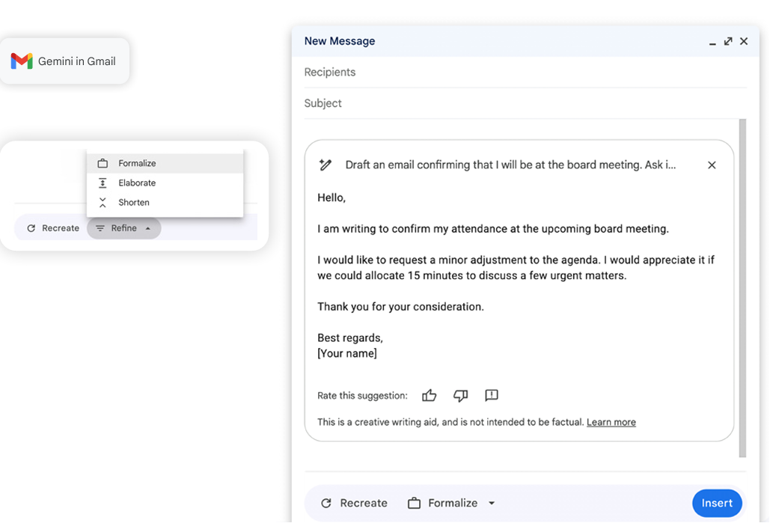Dismiss the draft prompt with X icon
This screenshot has width=779, height=532.
tap(712, 165)
